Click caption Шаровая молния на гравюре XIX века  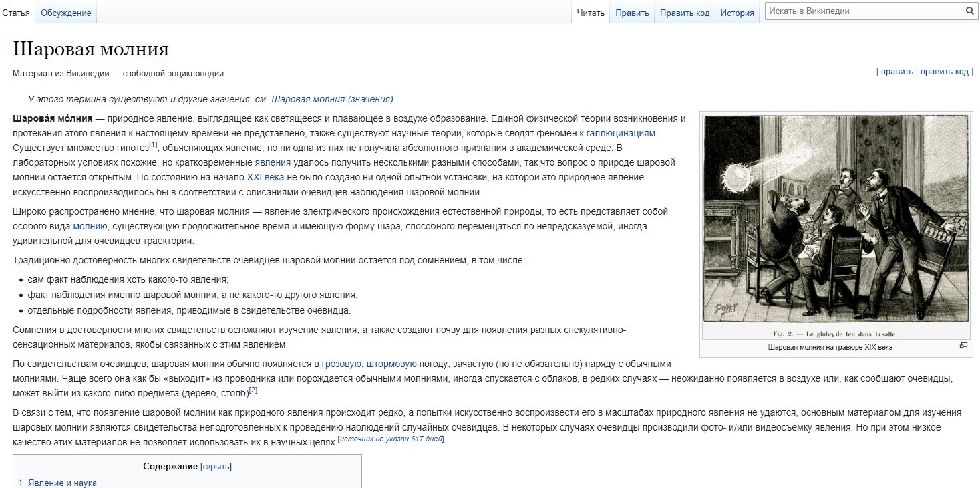click(x=830, y=347)
